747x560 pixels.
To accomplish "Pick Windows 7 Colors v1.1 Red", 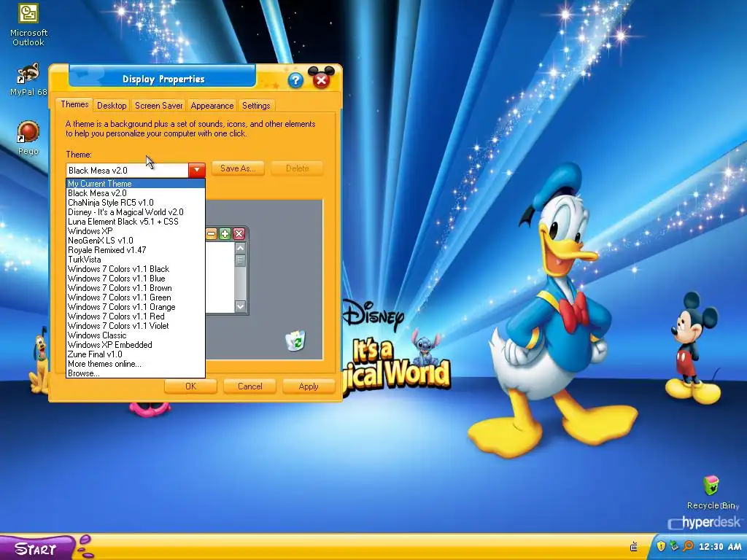I will (136, 316).
